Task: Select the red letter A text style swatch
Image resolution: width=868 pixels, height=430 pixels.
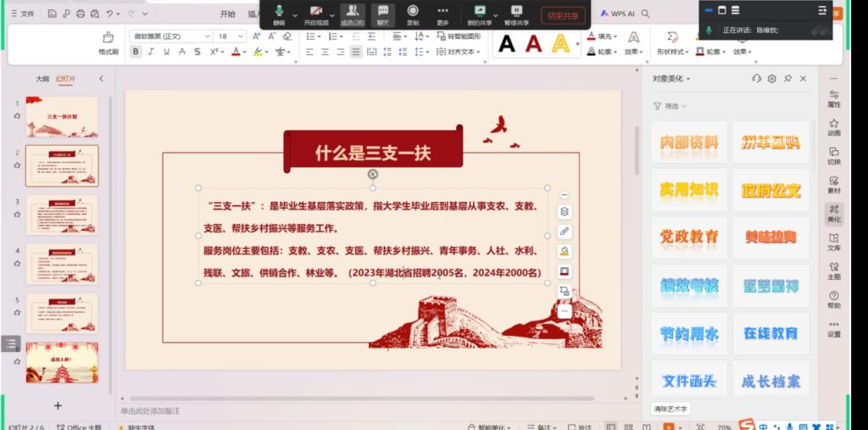Action: (x=534, y=43)
